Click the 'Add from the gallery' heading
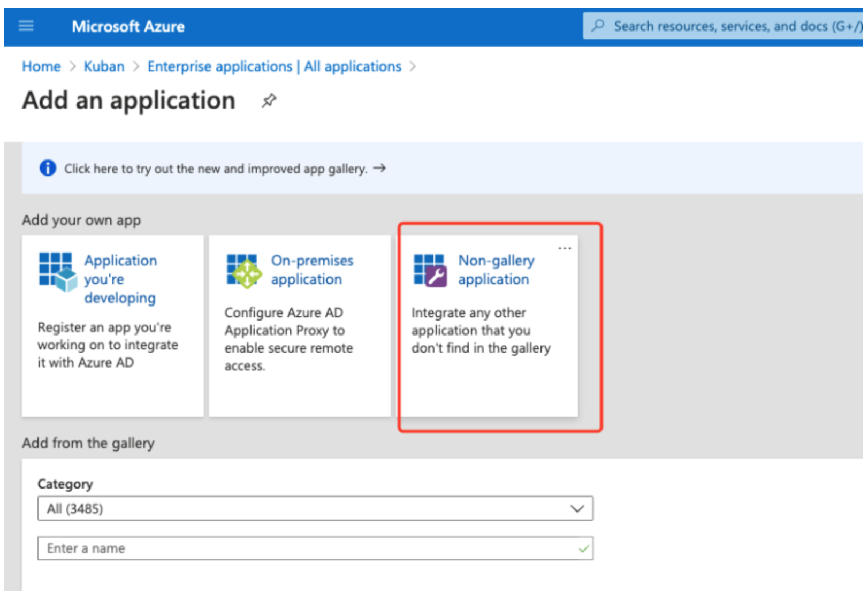The width and height of the screenshot is (868, 610). pos(88,443)
